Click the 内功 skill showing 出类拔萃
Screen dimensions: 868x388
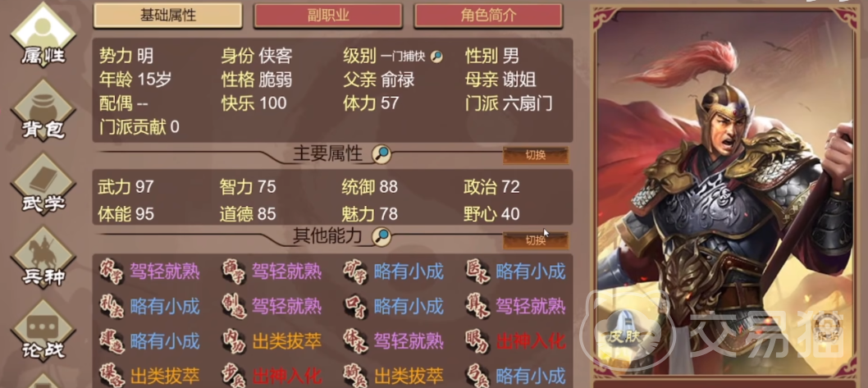coord(272,341)
